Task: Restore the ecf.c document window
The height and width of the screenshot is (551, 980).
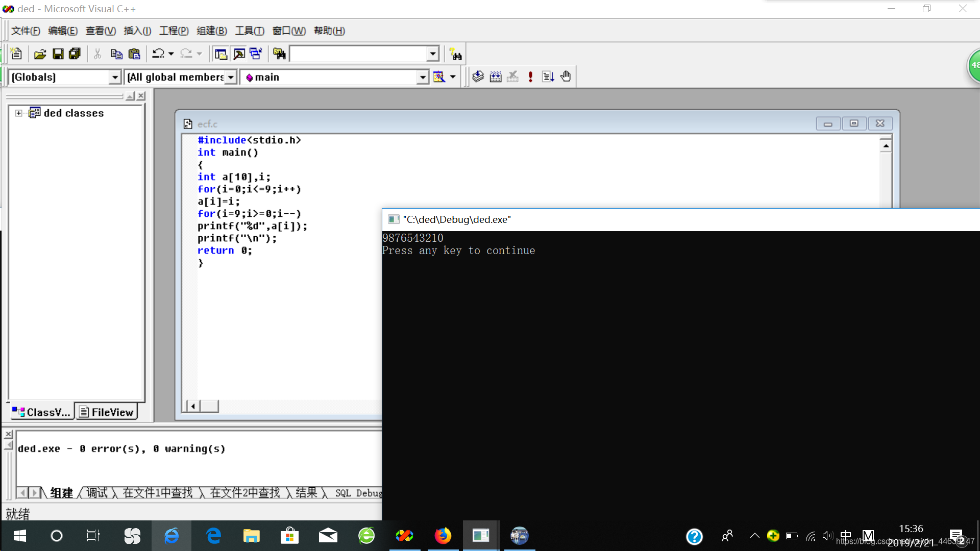Action: coord(854,123)
